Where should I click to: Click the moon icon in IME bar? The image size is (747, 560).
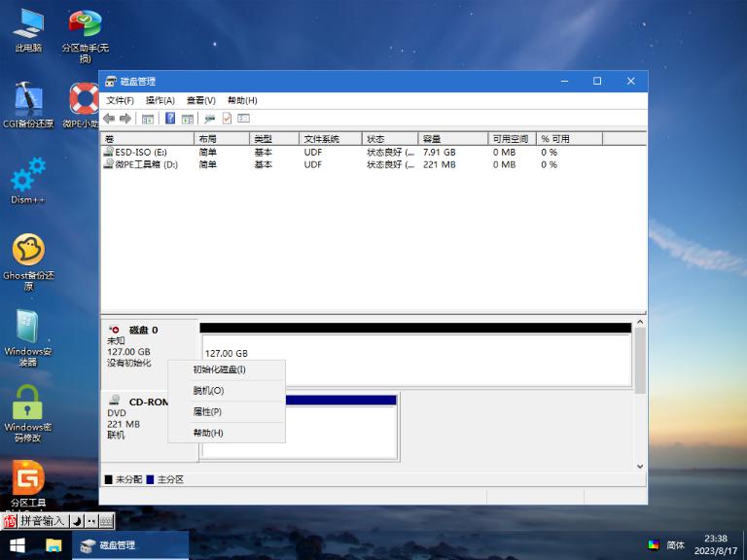click(x=77, y=521)
